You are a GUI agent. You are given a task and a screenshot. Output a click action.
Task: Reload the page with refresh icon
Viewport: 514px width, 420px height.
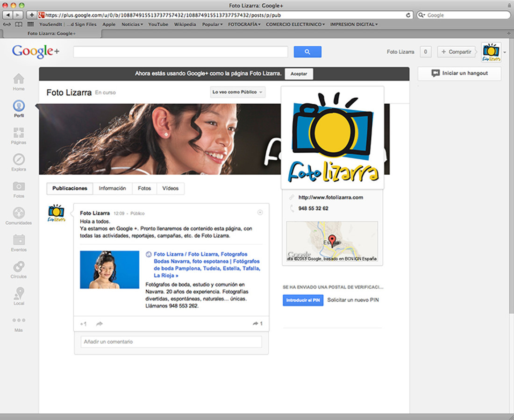coord(408,15)
